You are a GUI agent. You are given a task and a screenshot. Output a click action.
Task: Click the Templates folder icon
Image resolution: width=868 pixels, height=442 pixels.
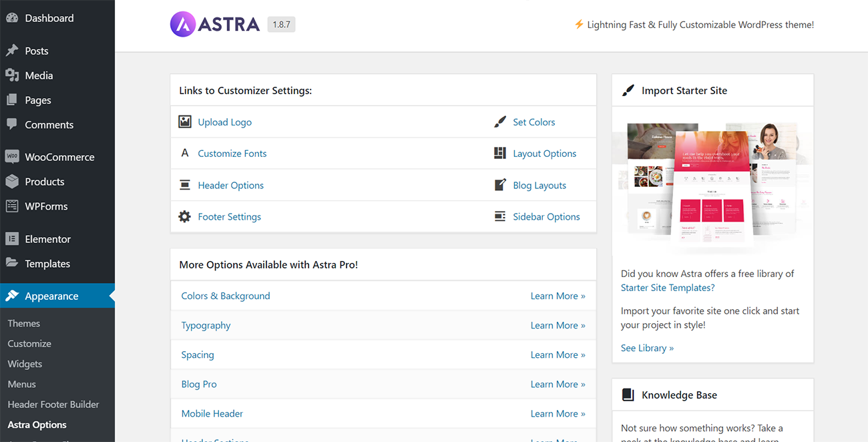12,263
